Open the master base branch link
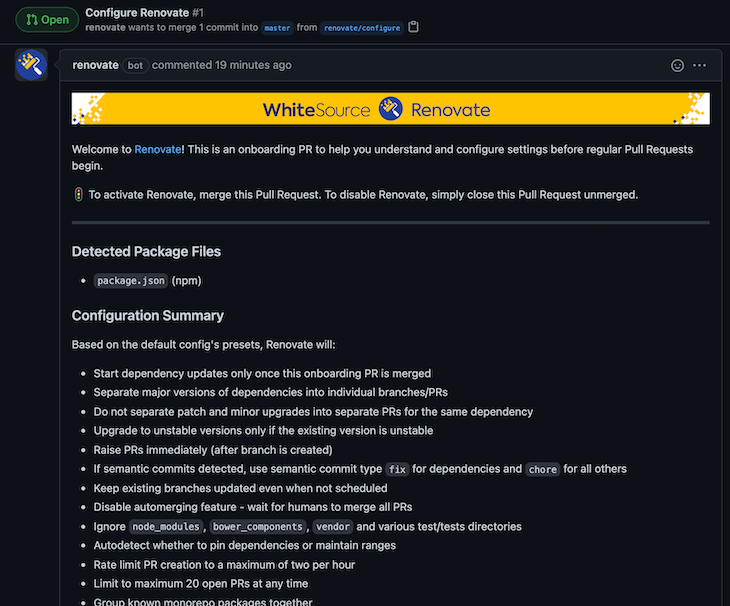Screen dimensions: 730x606 (x=277, y=28)
